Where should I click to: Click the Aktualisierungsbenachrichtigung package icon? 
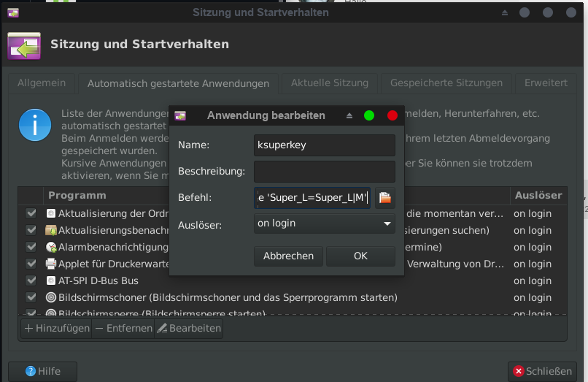coord(51,230)
